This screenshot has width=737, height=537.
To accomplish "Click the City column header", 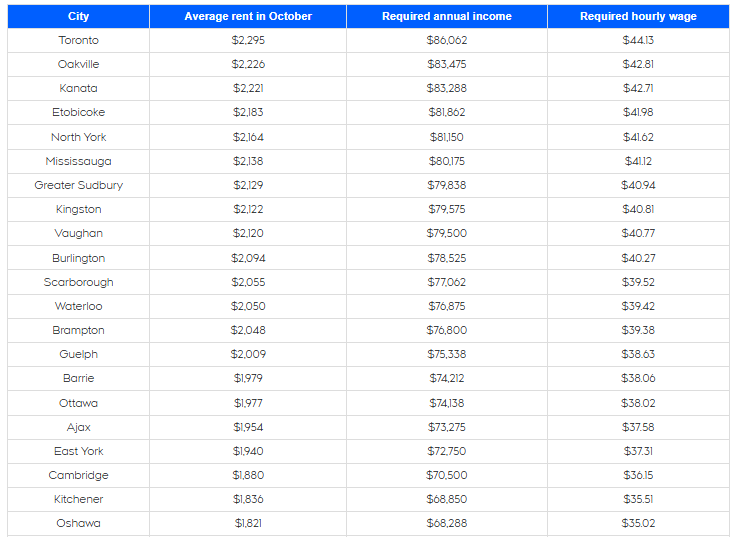I will 78,16.
